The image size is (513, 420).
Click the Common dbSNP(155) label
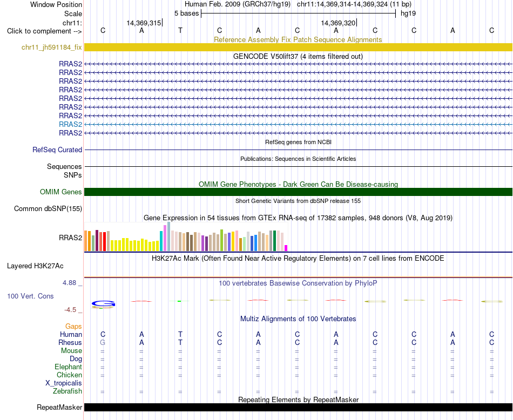[48, 209]
